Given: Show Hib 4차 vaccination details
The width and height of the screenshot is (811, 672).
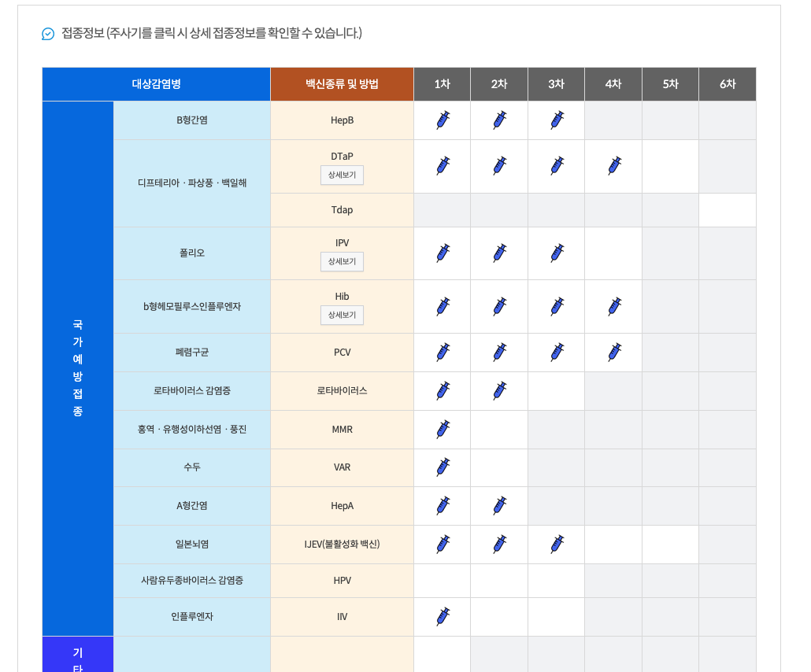Looking at the screenshot, I should (614, 307).
